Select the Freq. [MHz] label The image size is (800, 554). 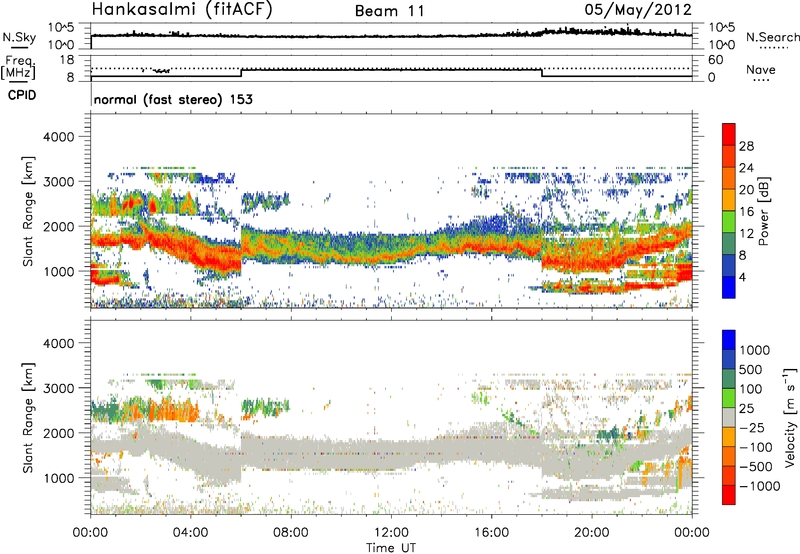point(18,68)
